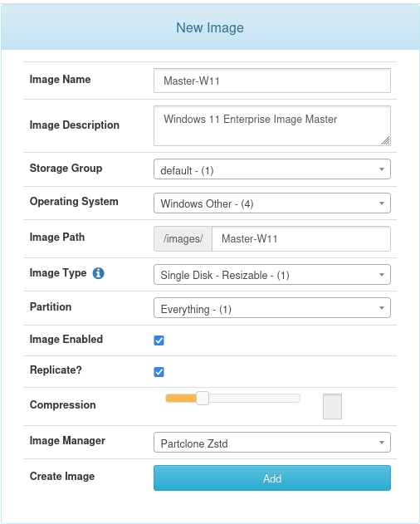Open the Storage Group dropdown

point(272,169)
